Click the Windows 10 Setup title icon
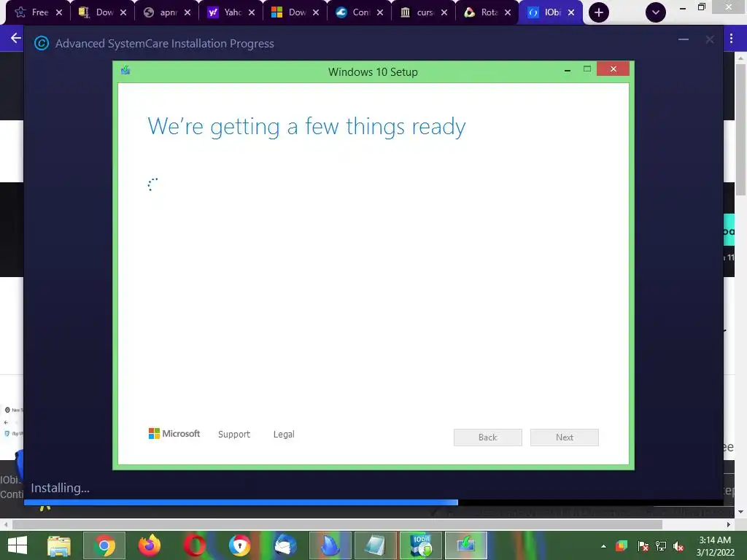 125,71
